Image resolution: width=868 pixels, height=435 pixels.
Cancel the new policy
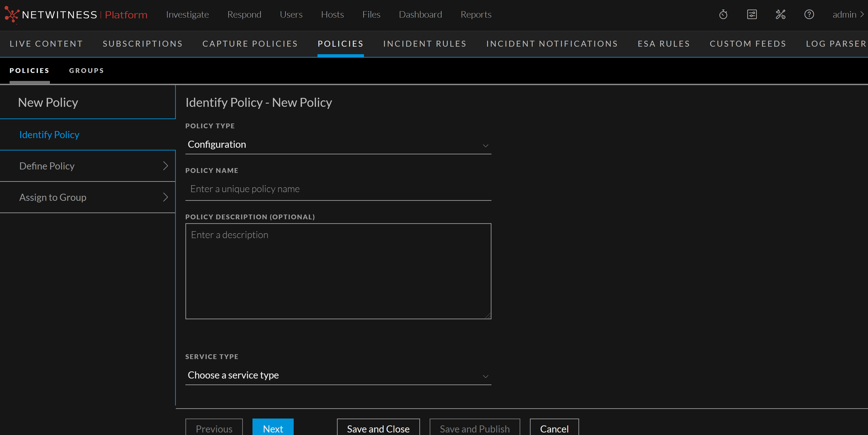tap(554, 428)
